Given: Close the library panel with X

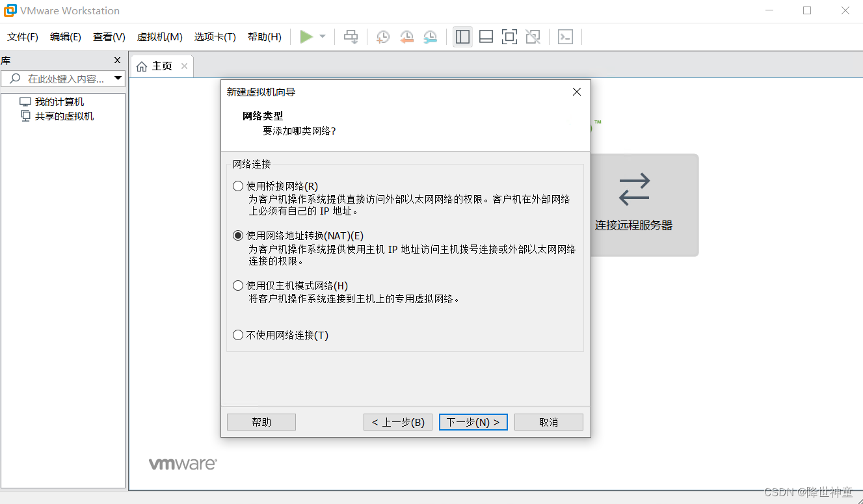Looking at the screenshot, I should click(x=117, y=60).
